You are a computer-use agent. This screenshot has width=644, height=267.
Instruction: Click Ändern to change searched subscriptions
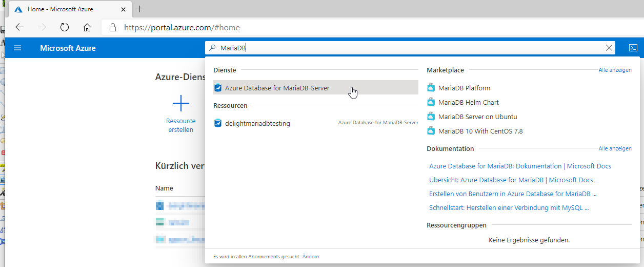[x=310, y=256]
